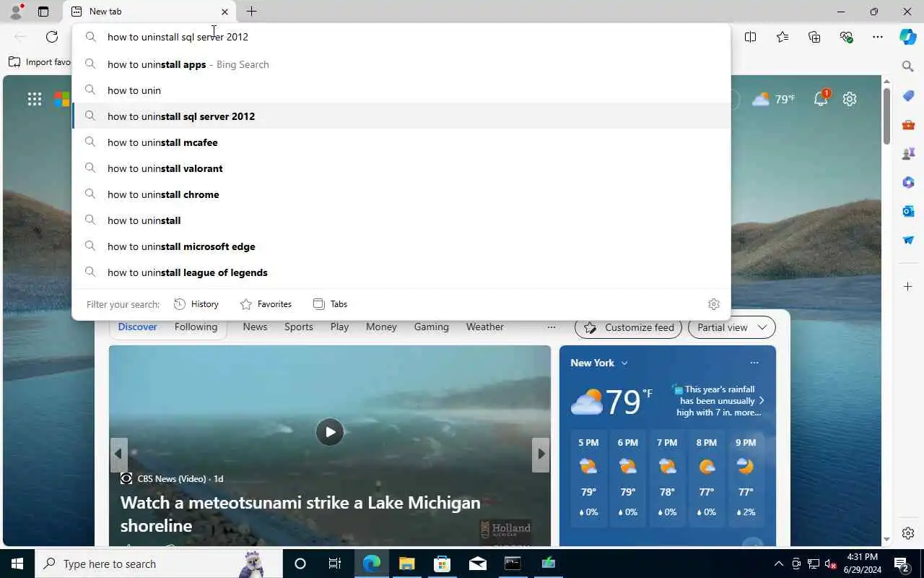
Task: Click page vertical scrollbar thumb
Action: [886, 116]
